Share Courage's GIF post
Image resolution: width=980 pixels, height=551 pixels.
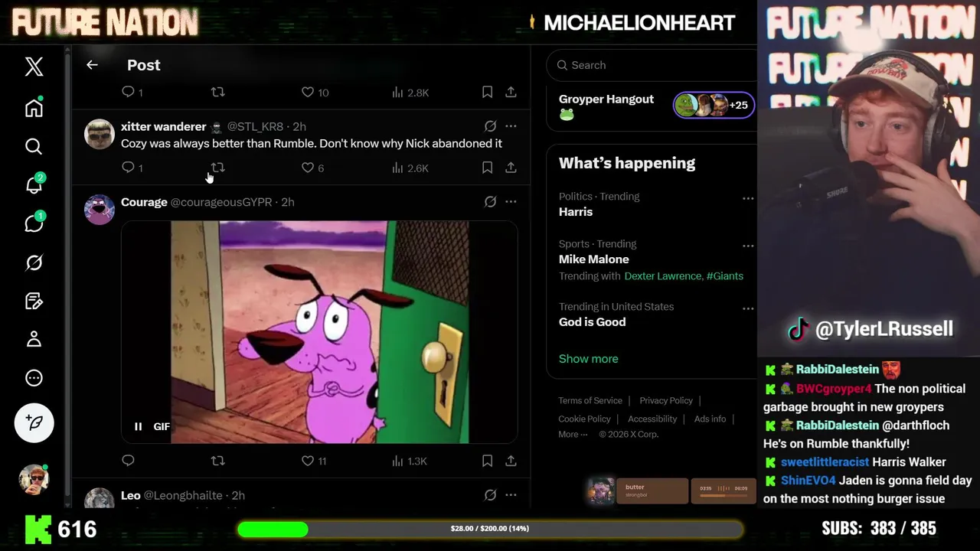[511, 461]
